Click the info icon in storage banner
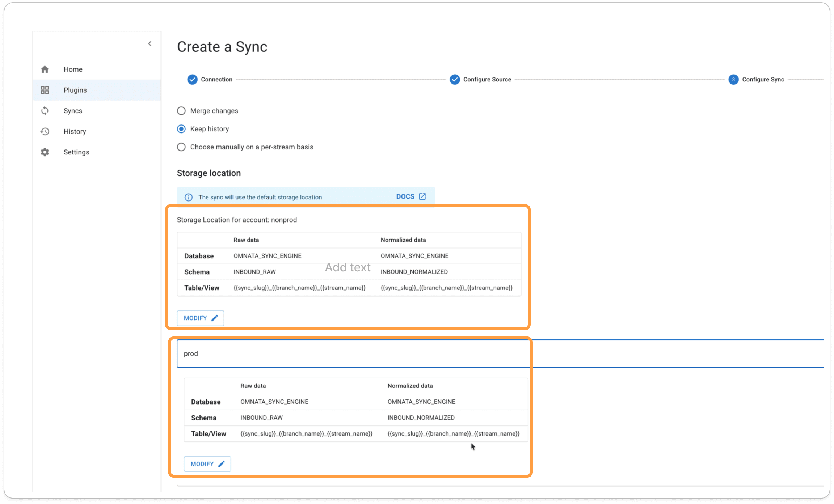This screenshot has height=504, width=834. coord(189,197)
